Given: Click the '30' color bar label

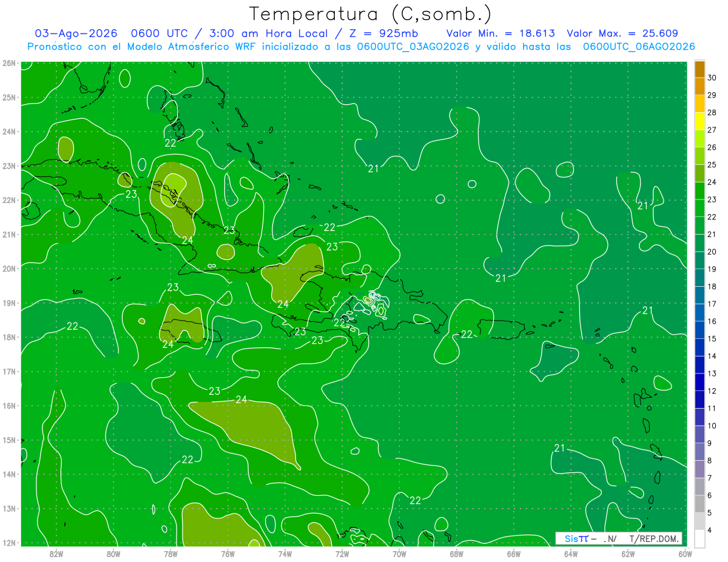Looking at the screenshot, I should [x=712, y=78].
